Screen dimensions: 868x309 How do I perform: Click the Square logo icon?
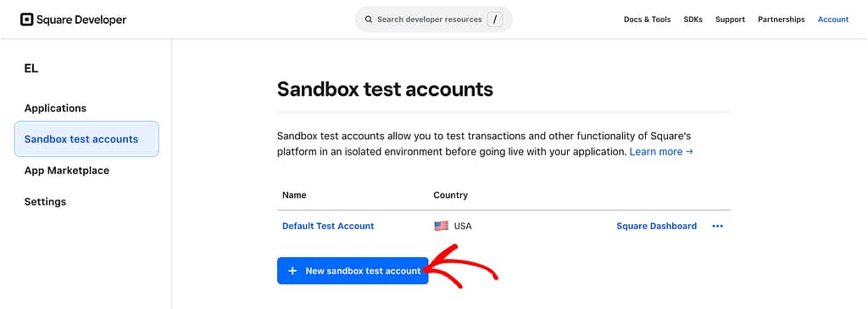pos(26,20)
